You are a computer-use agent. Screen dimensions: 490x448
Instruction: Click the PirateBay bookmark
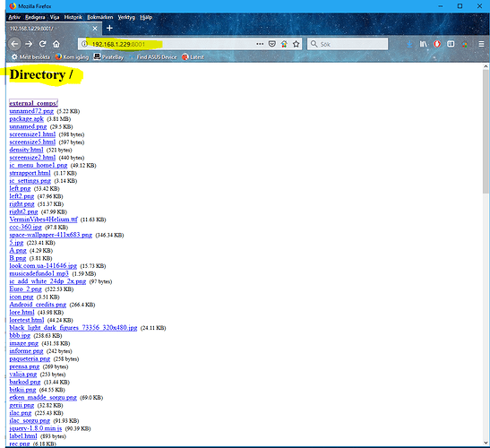(108, 57)
